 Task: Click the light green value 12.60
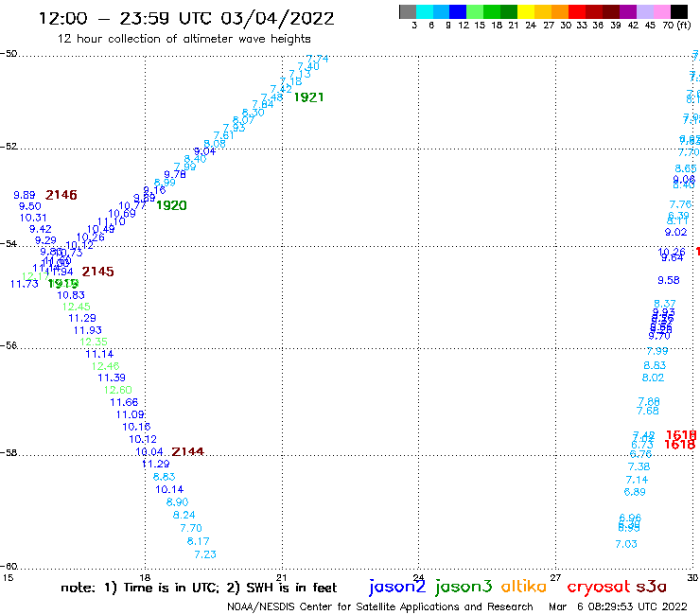118,390
